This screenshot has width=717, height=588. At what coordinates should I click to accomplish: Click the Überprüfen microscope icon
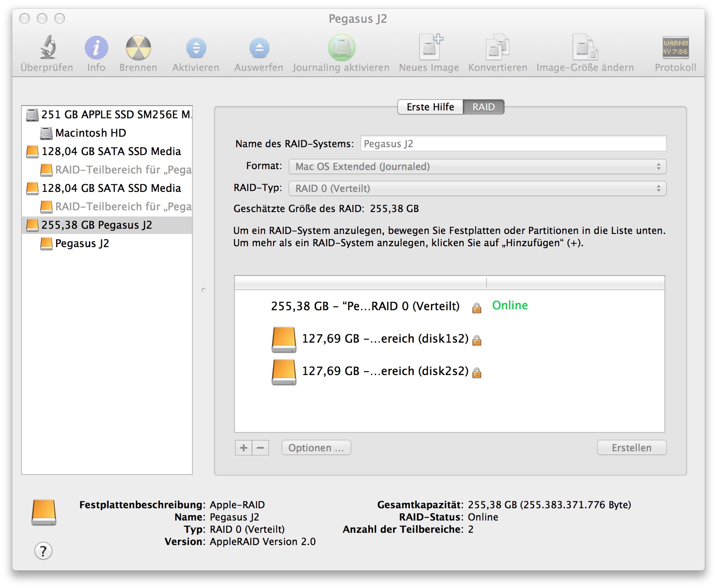(47, 47)
